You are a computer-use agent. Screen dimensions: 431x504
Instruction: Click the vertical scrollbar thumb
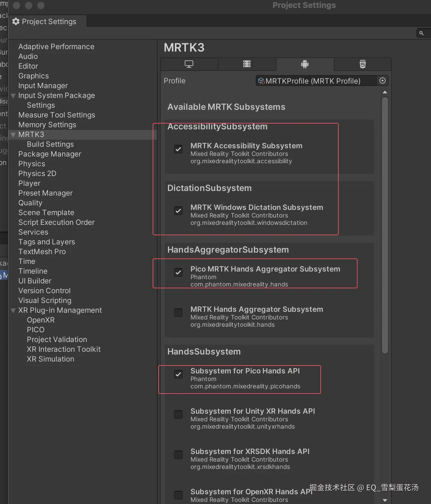click(385, 225)
